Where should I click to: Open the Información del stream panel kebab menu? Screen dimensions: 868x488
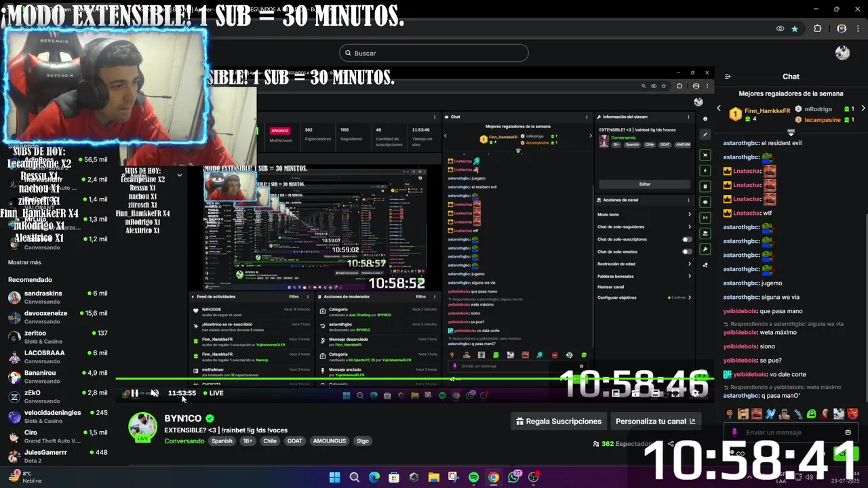[688, 117]
